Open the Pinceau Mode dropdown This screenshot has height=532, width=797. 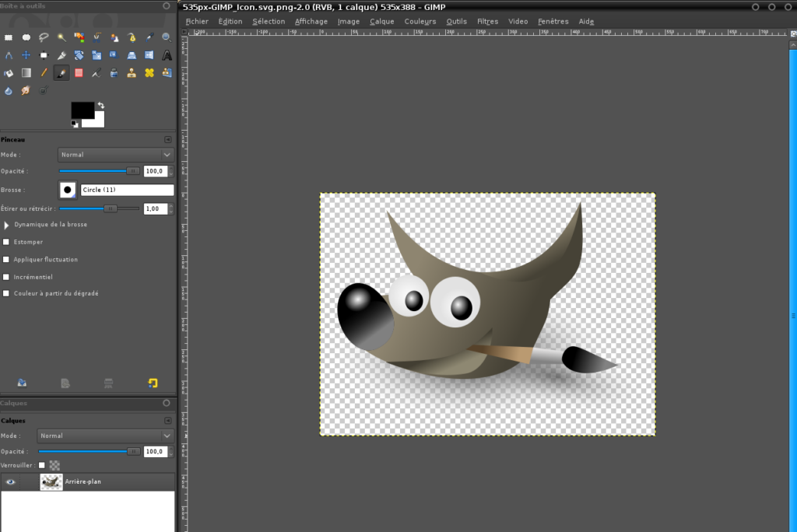115,155
